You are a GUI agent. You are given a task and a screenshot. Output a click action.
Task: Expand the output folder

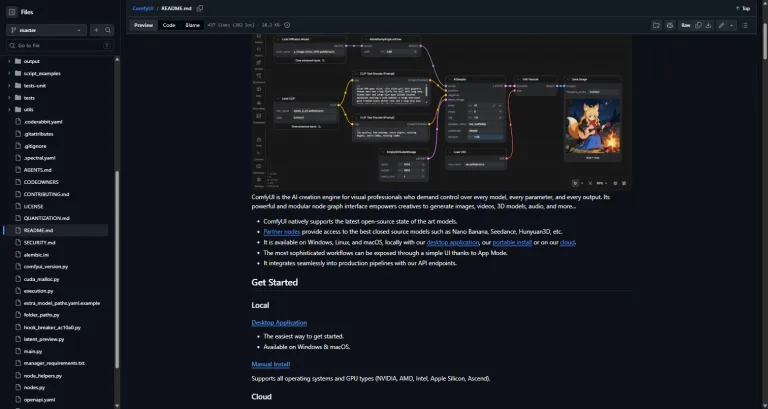[9, 61]
